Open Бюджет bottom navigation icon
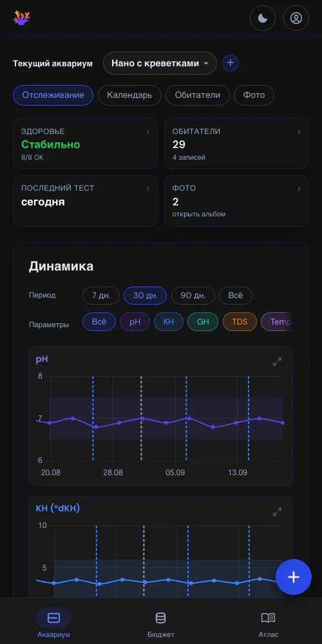 (x=160, y=618)
